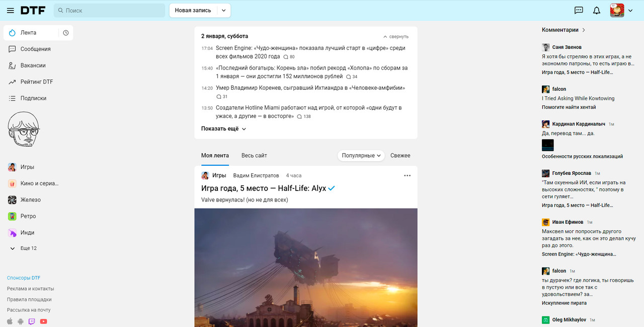
Task: Open Ретро subsite
Action: click(28, 216)
